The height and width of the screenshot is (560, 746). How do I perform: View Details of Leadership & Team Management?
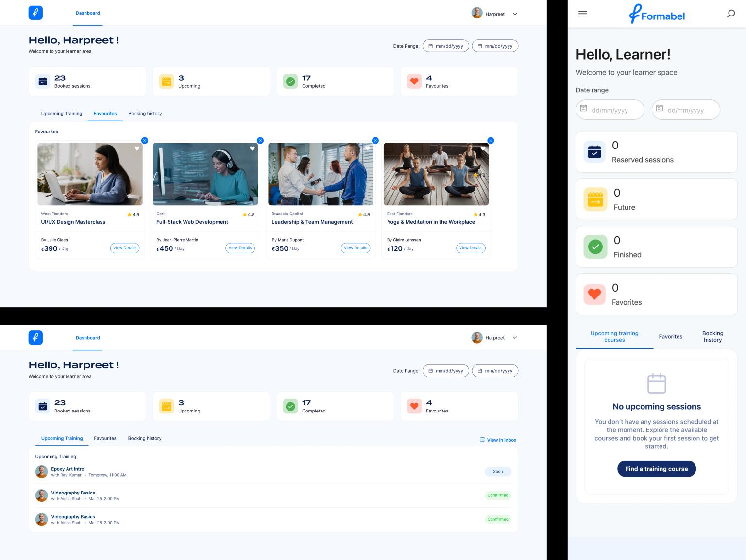pyautogui.click(x=356, y=248)
